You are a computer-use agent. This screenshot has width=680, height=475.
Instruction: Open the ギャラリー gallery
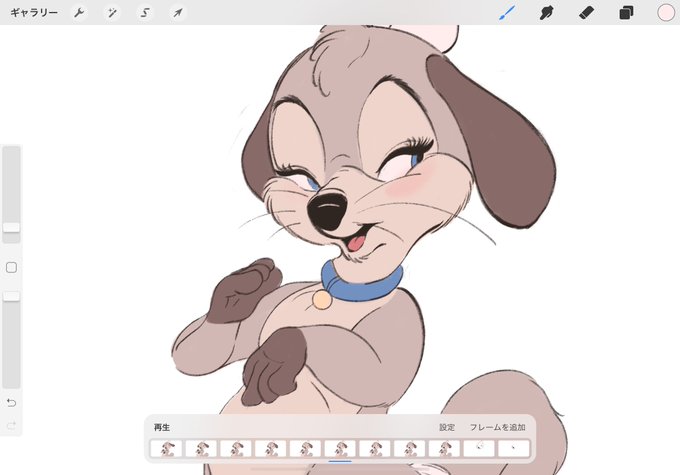34,13
